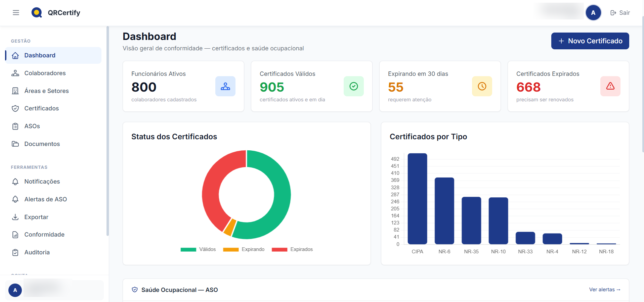Click the Alertas de ASO bell icon
644x302 pixels.
tap(15, 199)
